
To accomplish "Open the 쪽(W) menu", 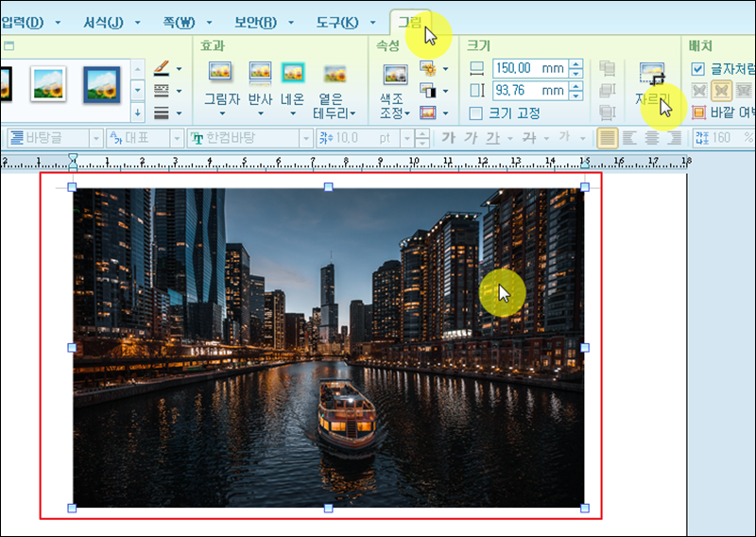I will click(x=179, y=22).
